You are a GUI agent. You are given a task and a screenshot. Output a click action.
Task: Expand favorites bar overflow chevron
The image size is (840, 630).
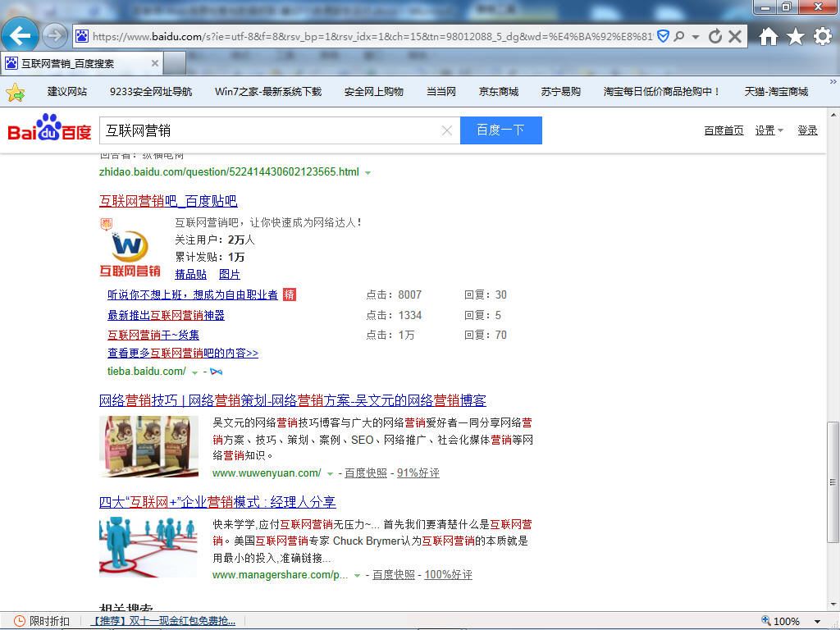[833, 82]
